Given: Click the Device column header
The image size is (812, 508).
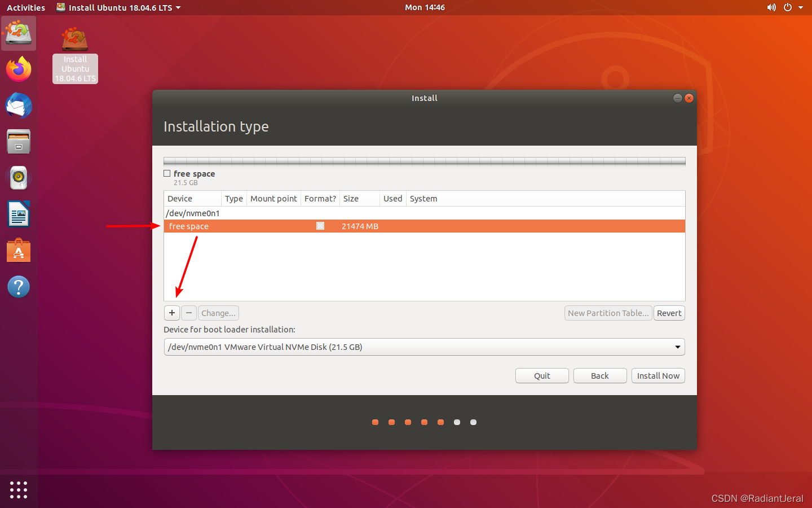Looking at the screenshot, I should click(x=192, y=199).
